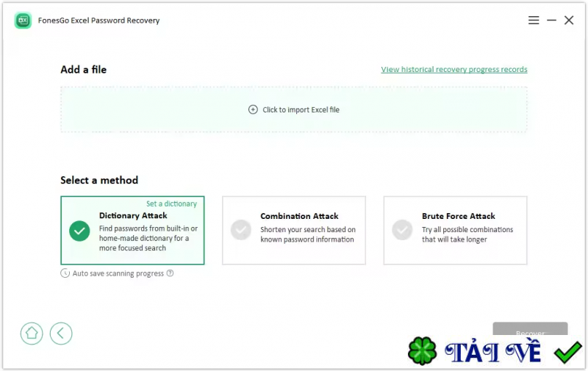Open historical recovery progress records link
Screen dimensions: 588x371
click(454, 69)
